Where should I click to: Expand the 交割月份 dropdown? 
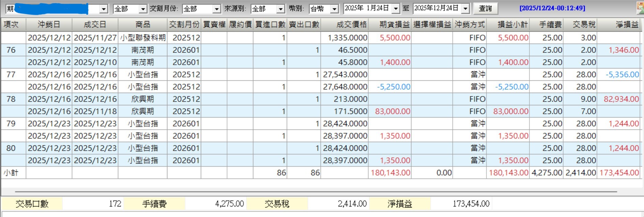[216, 9]
